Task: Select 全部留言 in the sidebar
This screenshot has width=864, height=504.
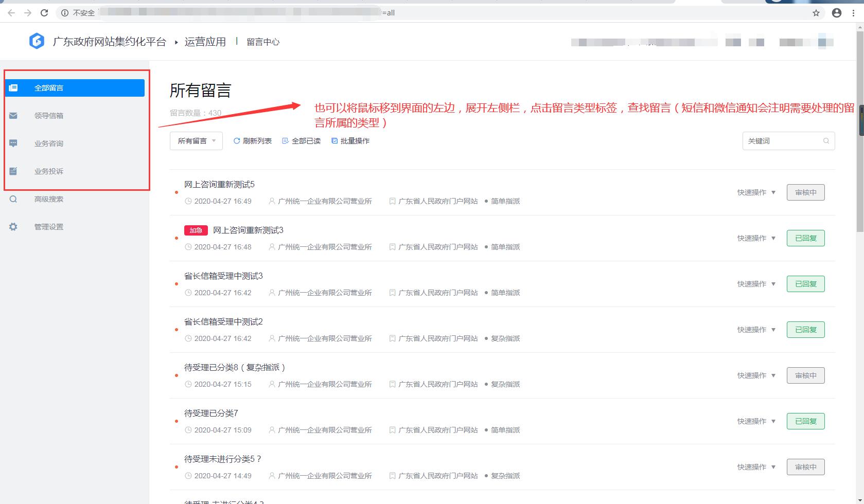Action: click(75, 88)
